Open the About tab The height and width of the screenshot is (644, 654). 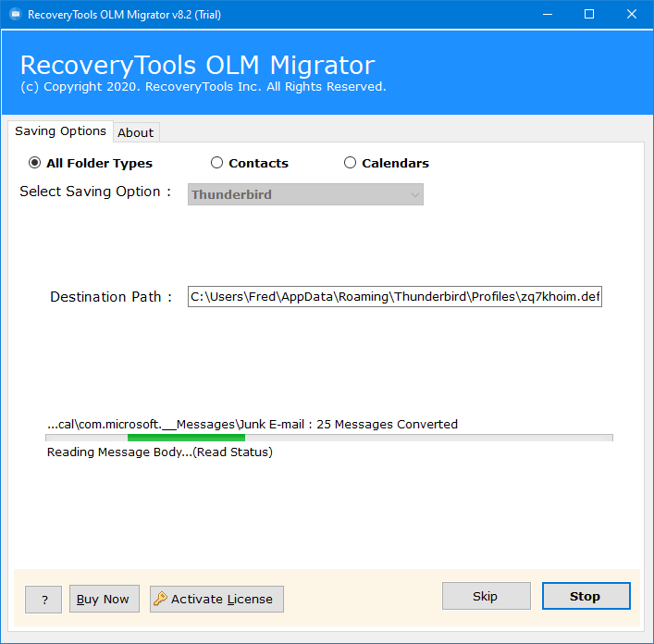click(136, 132)
